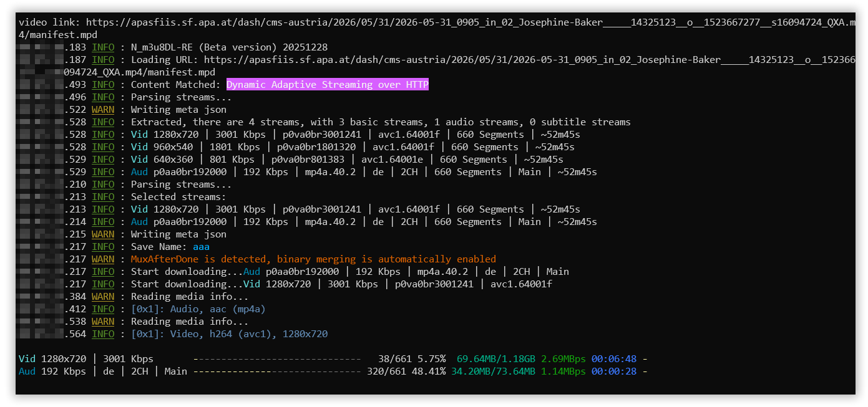The height and width of the screenshot is (407, 868).
Task: Click 'Parsing streams...' on the .210 line
Action: click(181, 184)
